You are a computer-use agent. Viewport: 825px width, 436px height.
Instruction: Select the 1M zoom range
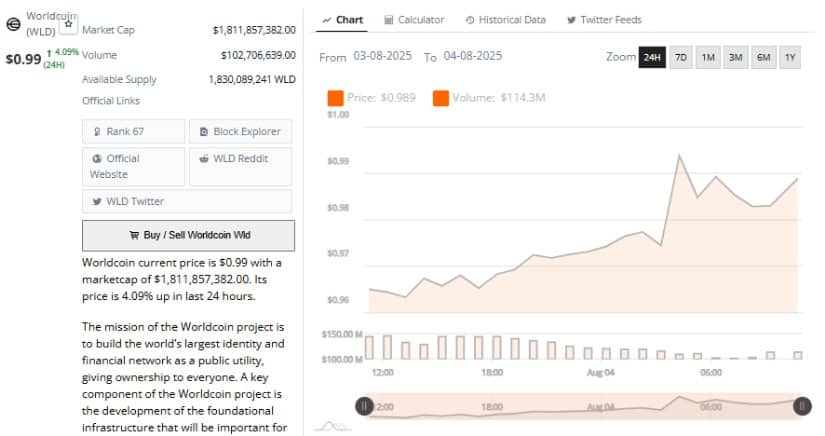(708, 57)
